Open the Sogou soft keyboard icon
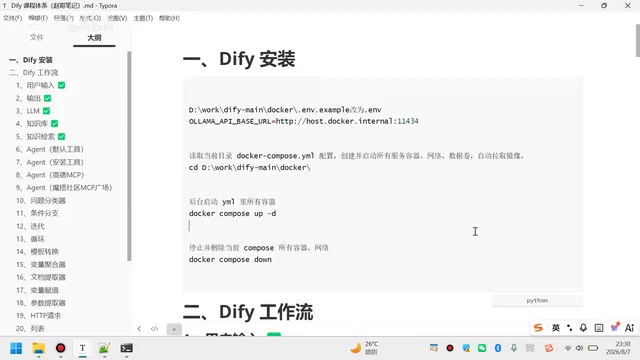This screenshot has width=640, height=360. point(599,328)
